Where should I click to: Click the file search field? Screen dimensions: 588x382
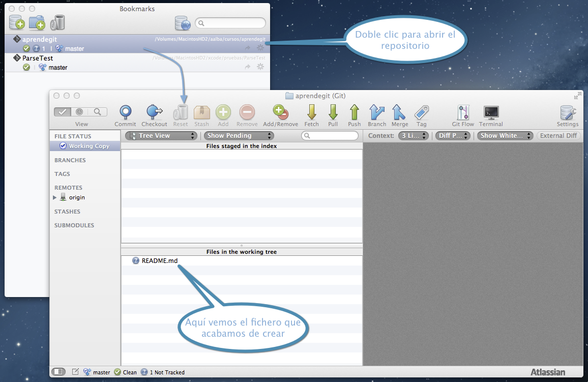(x=332, y=136)
